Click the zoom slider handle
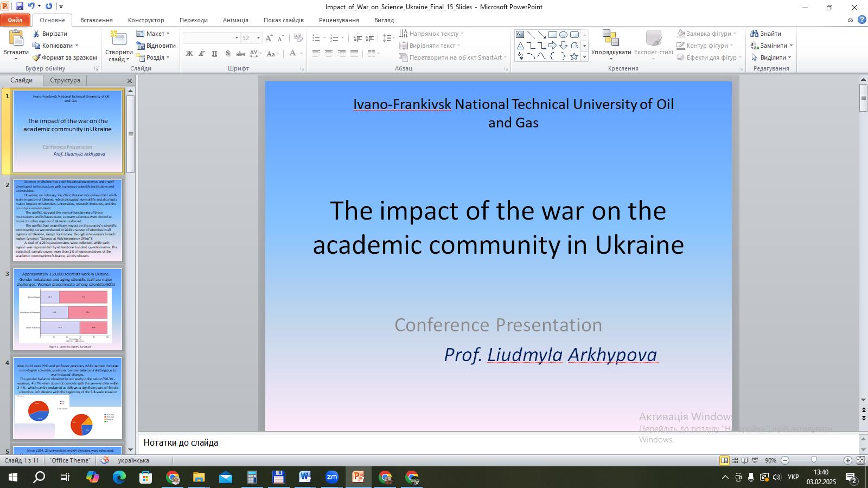The width and height of the screenshot is (868, 488). [814, 460]
